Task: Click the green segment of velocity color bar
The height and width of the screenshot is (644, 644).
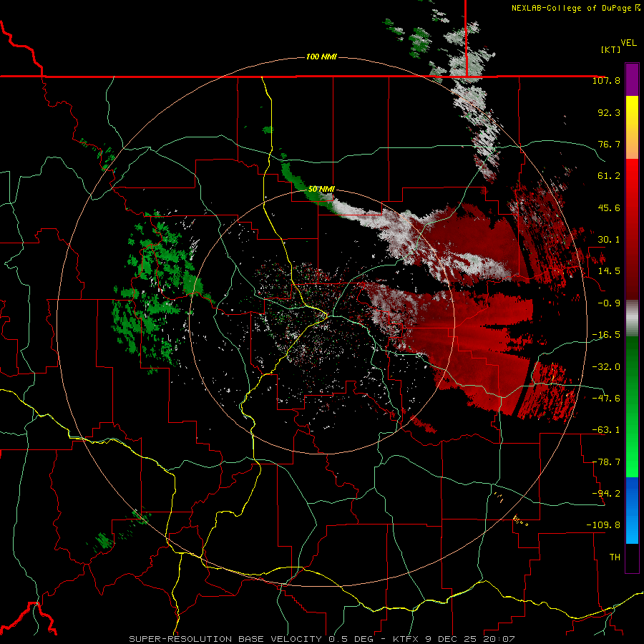Action: point(632,406)
